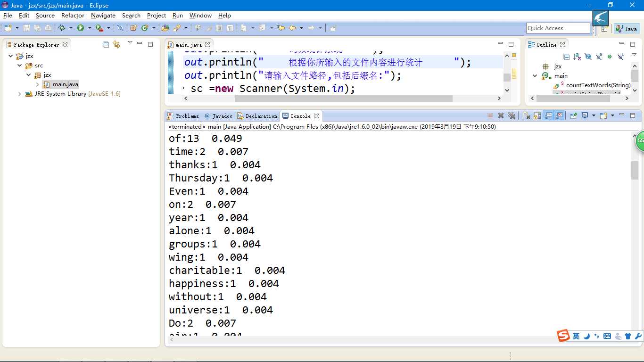Open the Navigate menu
The height and width of the screenshot is (362, 644).
click(103, 15)
